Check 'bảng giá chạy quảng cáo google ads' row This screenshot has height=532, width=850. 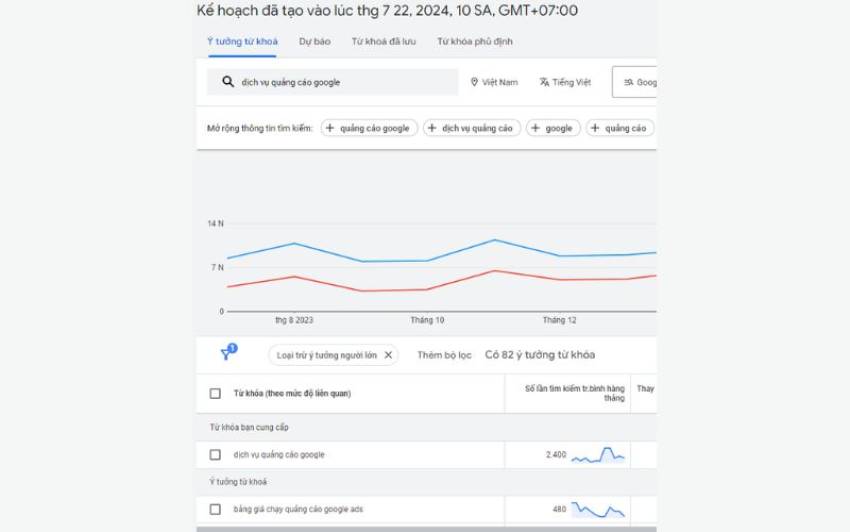click(x=215, y=509)
